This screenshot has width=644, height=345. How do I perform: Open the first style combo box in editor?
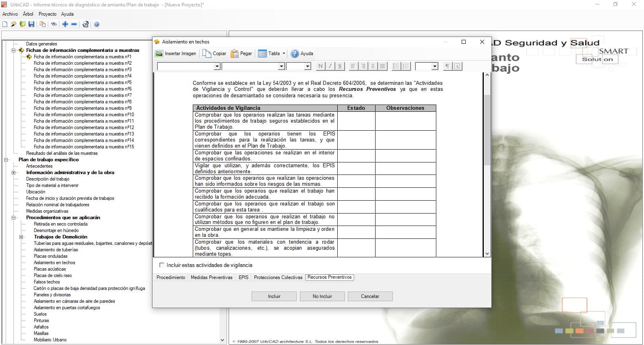click(x=189, y=66)
